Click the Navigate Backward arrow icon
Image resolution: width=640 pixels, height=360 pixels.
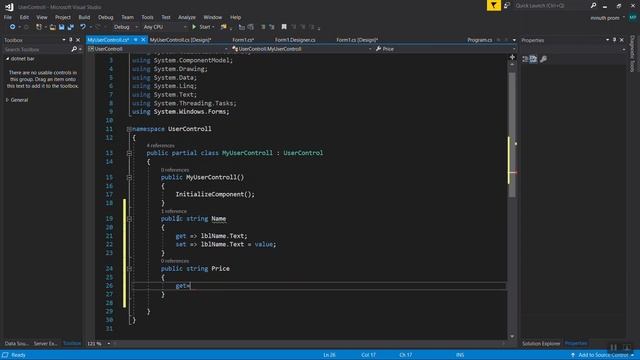click(12, 27)
